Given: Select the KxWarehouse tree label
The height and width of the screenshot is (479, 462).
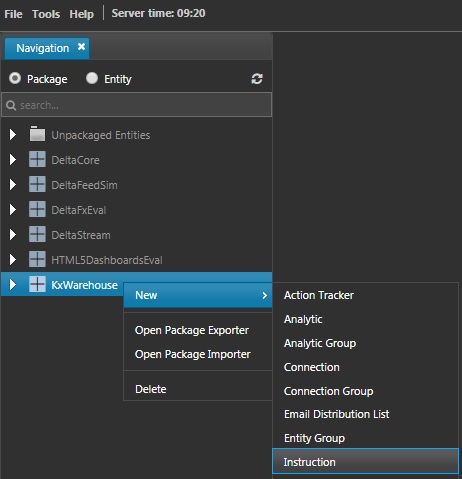Looking at the screenshot, I should point(84,285).
